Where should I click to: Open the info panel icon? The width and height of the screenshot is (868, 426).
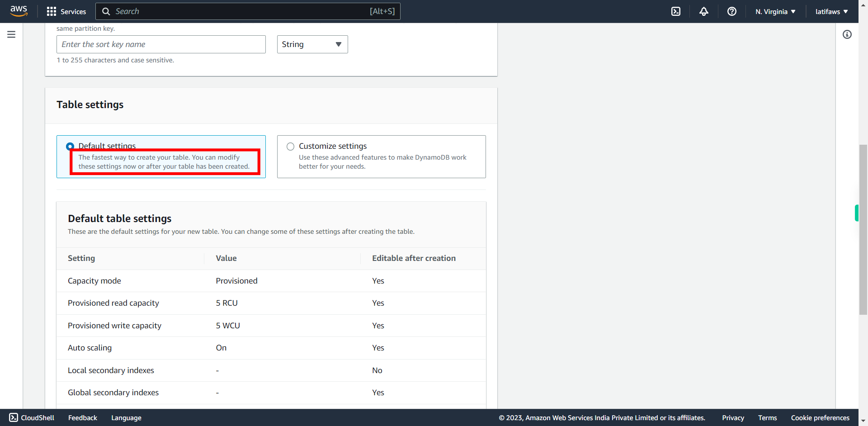click(x=847, y=34)
